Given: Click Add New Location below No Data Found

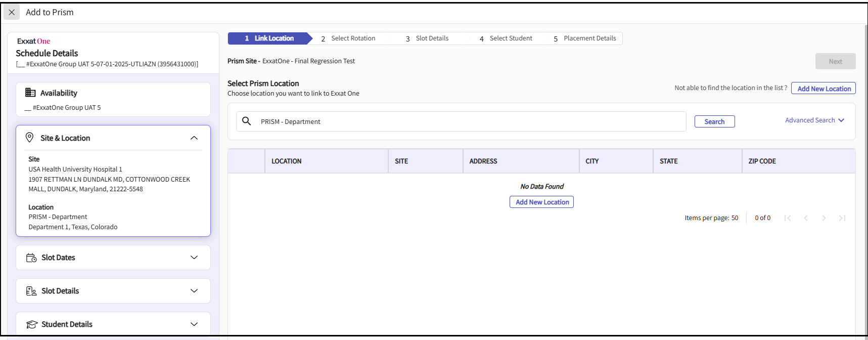Looking at the screenshot, I should (541, 202).
